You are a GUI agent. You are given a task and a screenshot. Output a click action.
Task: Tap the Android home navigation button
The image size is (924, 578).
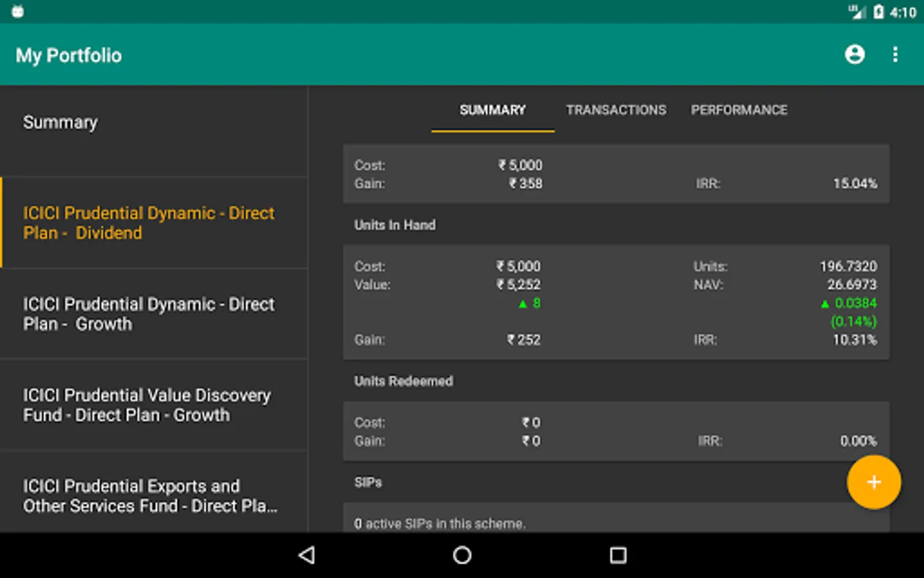click(x=462, y=555)
